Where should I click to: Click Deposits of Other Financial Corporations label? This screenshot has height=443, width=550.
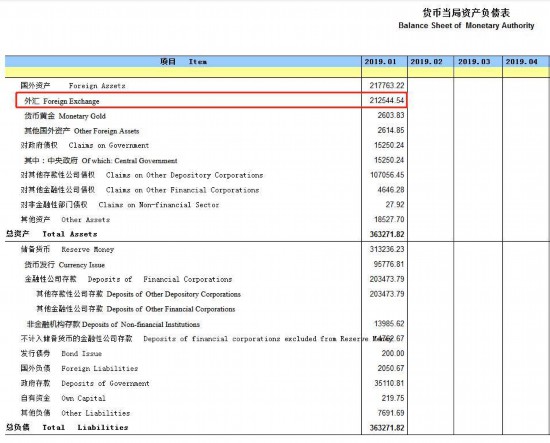coord(136,309)
